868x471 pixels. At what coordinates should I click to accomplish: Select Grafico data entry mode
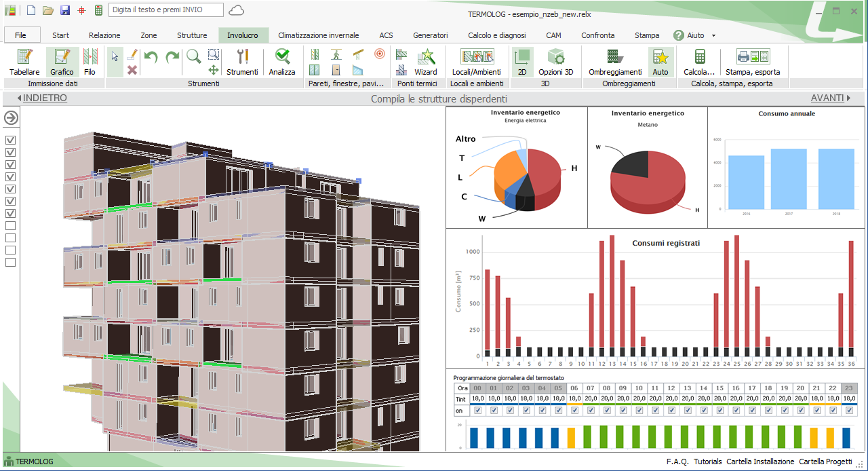point(62,62)
